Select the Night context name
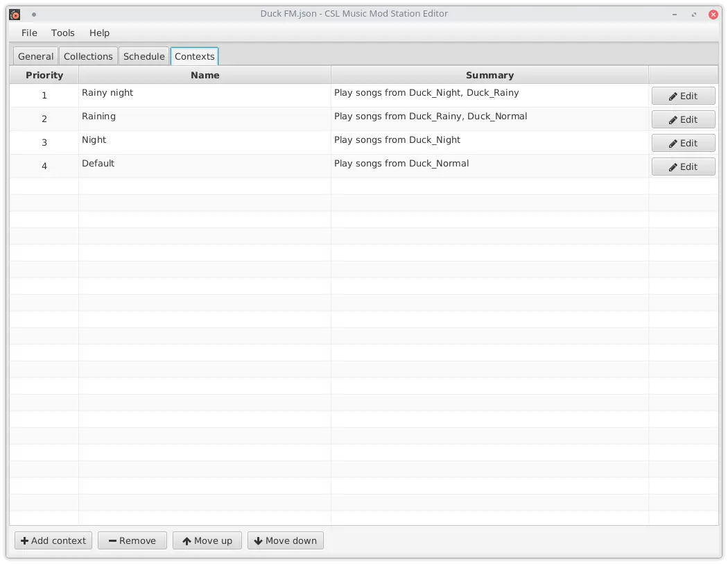Screen dimensions: 728x564 click(x=94, y=140)
